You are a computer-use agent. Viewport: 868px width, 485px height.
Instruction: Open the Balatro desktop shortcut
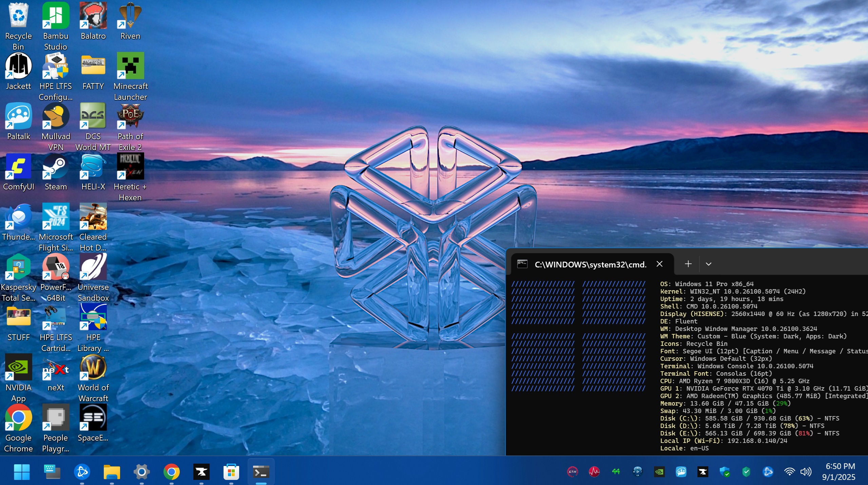(93, 16)
